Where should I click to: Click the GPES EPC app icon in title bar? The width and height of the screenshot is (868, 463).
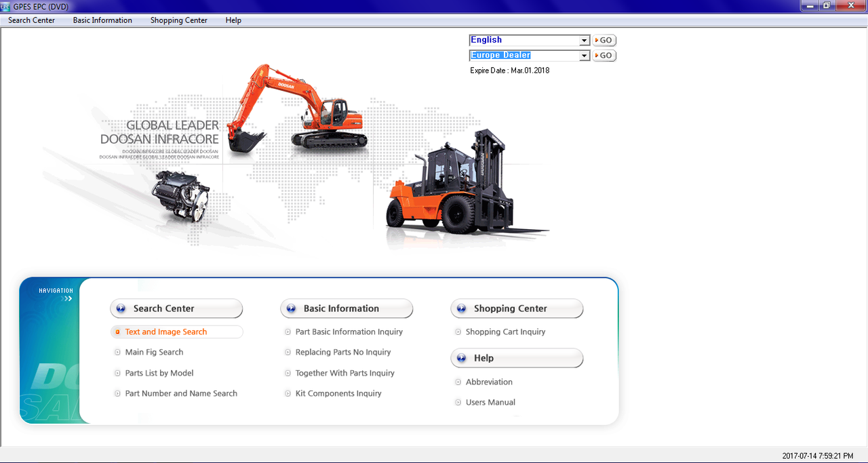(6, 7)
